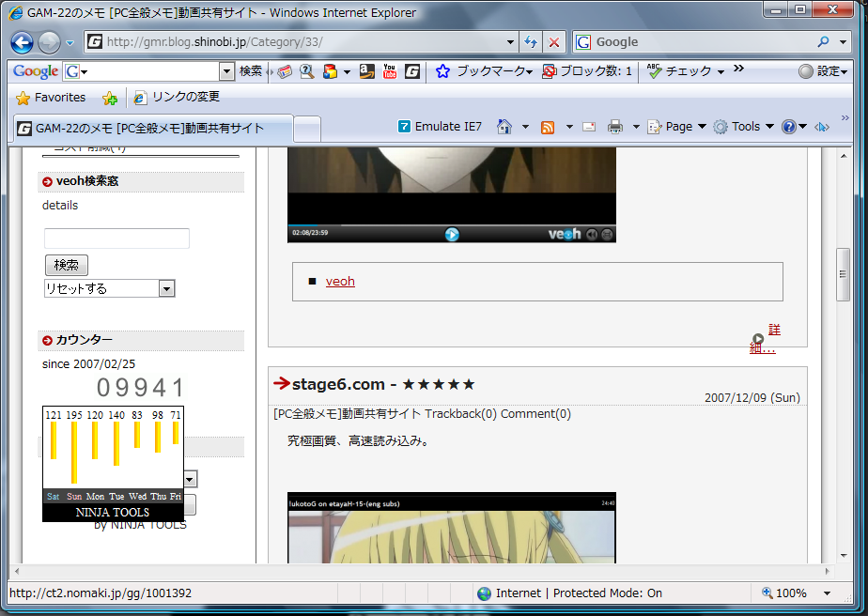Open the red veoh link
Image resolution: width=868 pixels, height=616 pixels.
[340, 282]
